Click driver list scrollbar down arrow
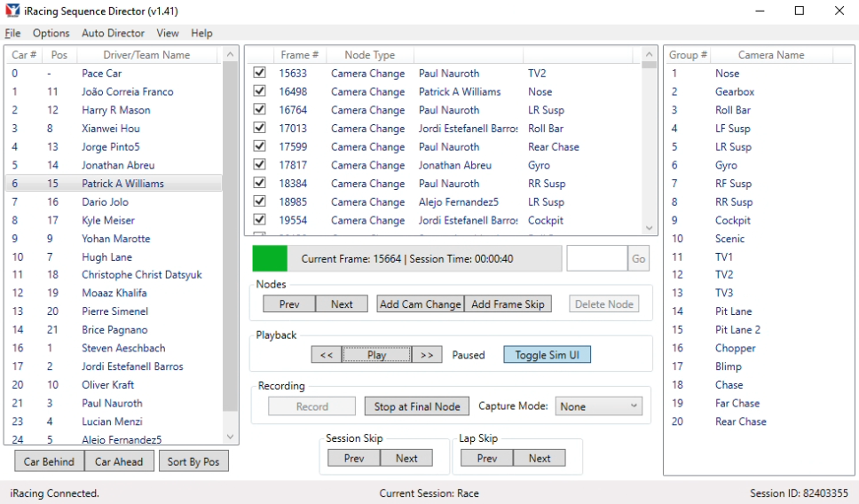 (x=230, y=437)
